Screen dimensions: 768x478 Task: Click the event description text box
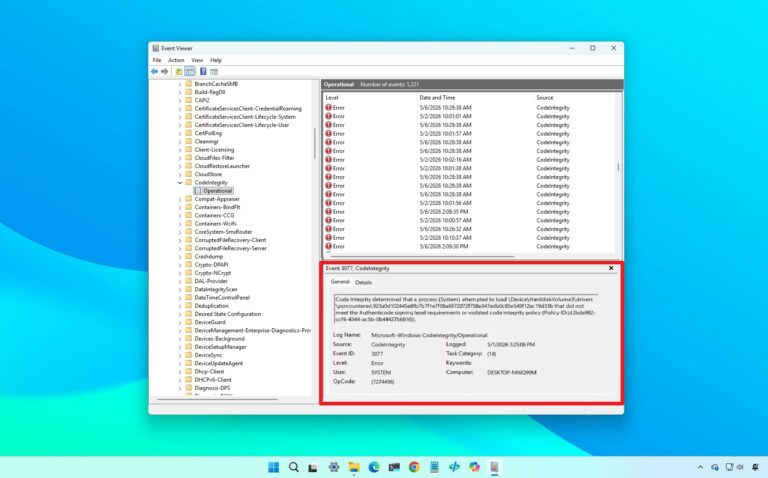click(x=466, y=309)
